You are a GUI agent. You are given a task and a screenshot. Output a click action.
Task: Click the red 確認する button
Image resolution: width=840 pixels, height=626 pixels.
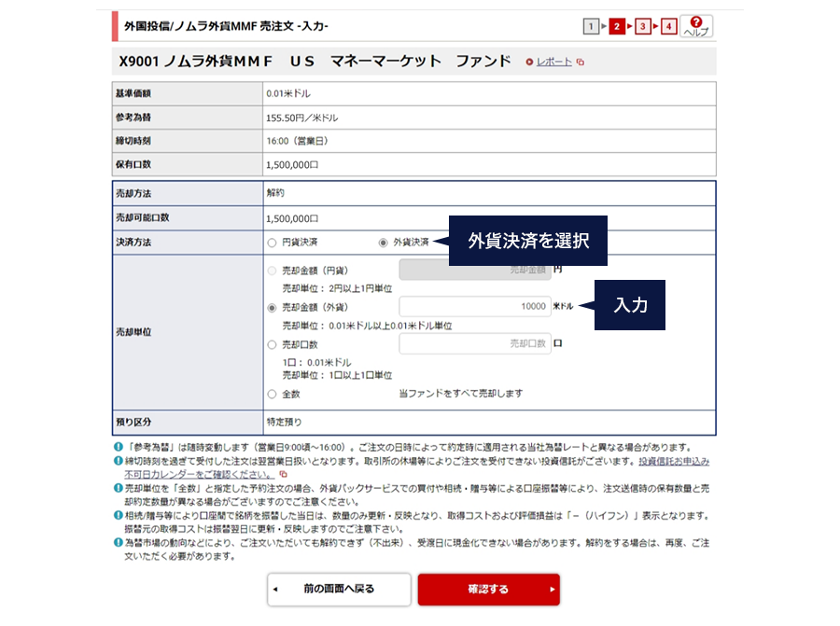488,589
